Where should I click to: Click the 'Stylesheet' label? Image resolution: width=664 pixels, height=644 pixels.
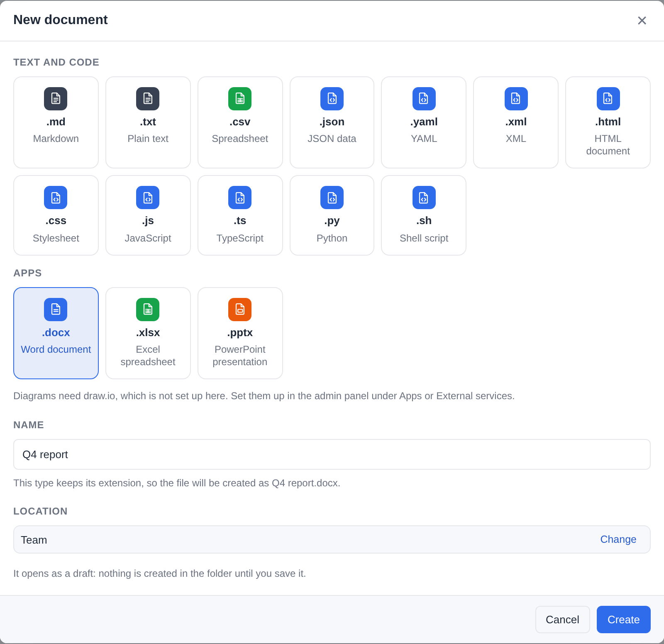[56, 238]
